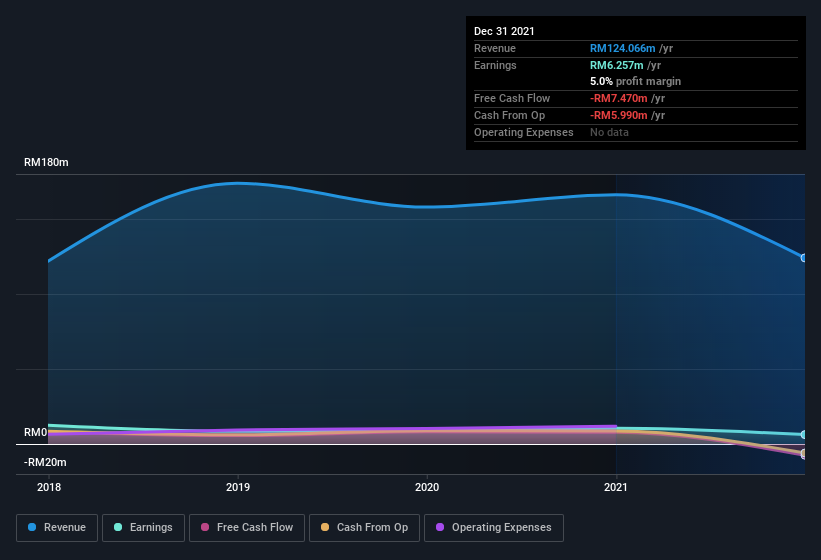Click the Dec 31 2021 tooltip date
This screenshot has height=560, width=821.
pos(504,31)
